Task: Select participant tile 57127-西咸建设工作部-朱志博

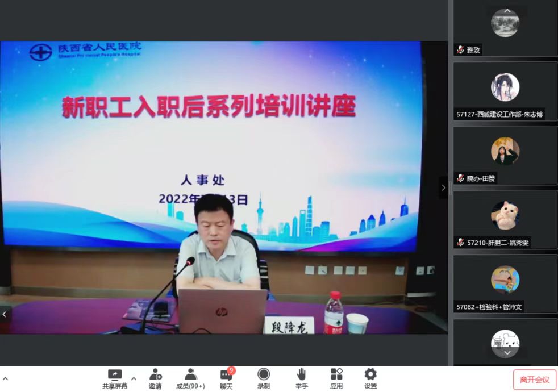Action: 505,91
